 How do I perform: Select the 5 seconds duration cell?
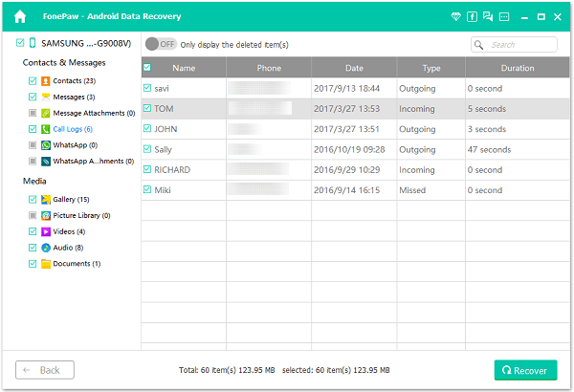click(518, 109)
